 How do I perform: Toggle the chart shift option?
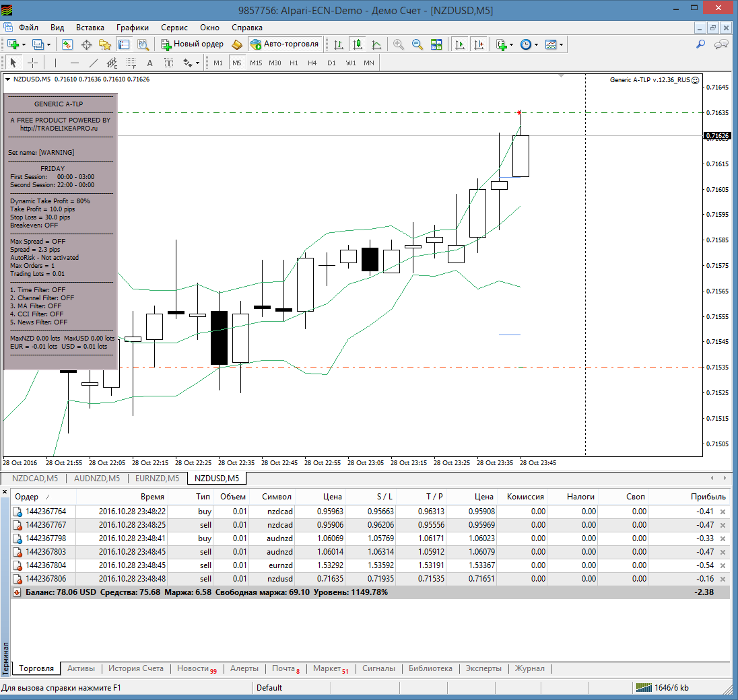(479, 44)
